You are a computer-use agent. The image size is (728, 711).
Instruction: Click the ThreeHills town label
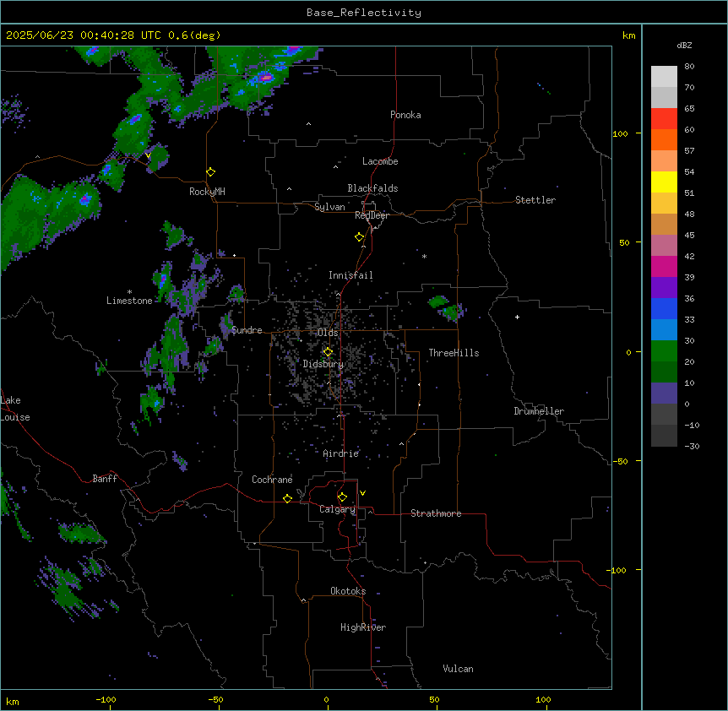tap(454, 353)
